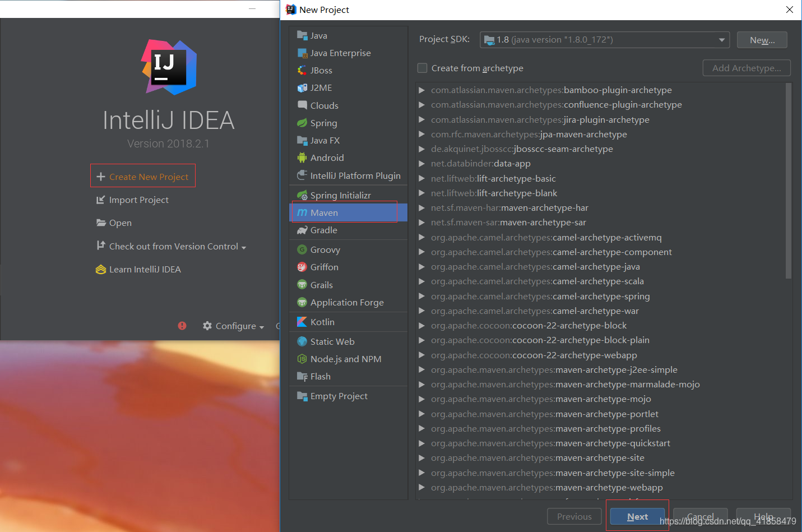802x532 pixels.
Task: Choose Java Enterprise icon in list
Action: click(x=302, y=53)
